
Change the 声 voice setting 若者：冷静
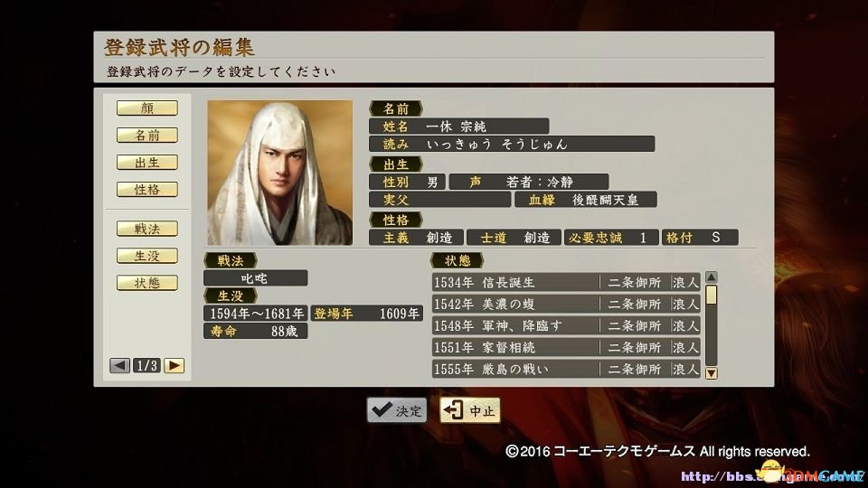point(529,182)
